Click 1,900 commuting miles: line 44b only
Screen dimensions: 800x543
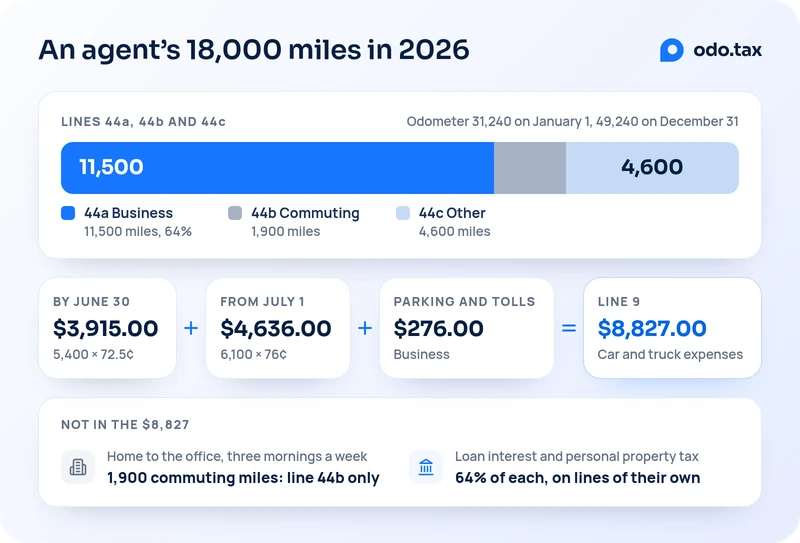243,478
